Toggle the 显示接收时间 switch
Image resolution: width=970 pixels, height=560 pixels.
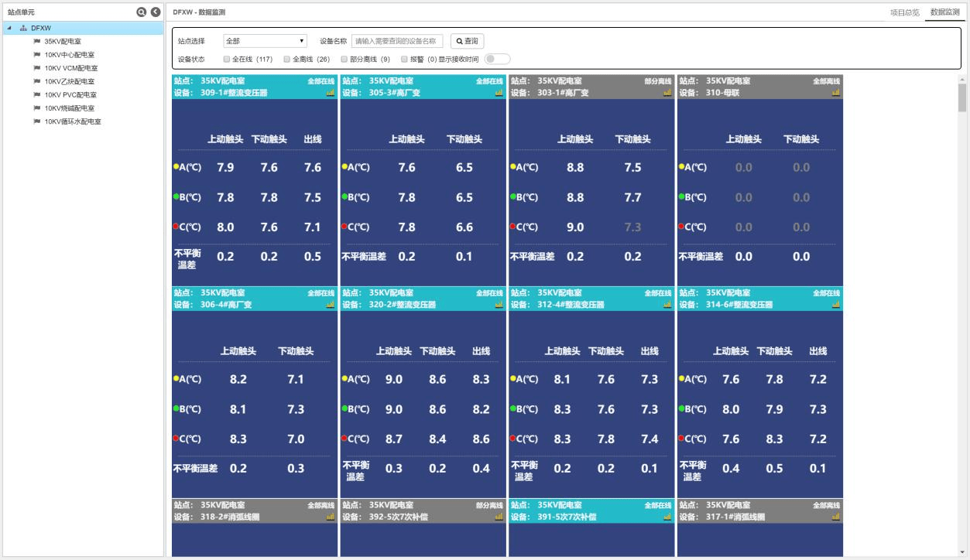tap(496, 59)
